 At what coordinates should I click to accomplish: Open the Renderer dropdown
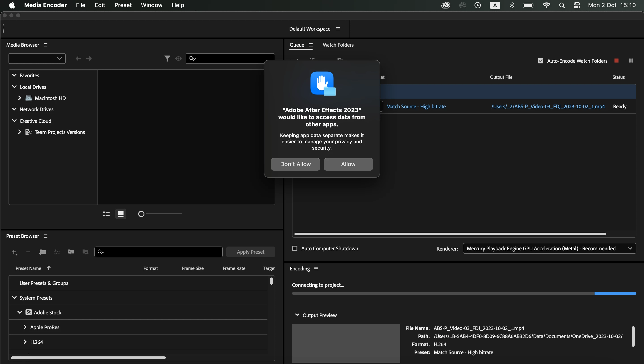[549, 248]
